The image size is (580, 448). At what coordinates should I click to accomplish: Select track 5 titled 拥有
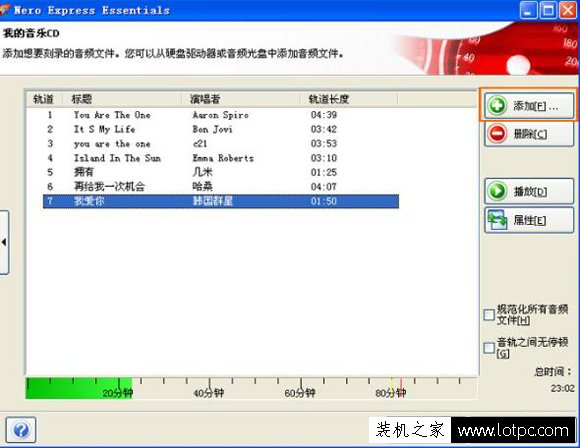click(84, 172)
